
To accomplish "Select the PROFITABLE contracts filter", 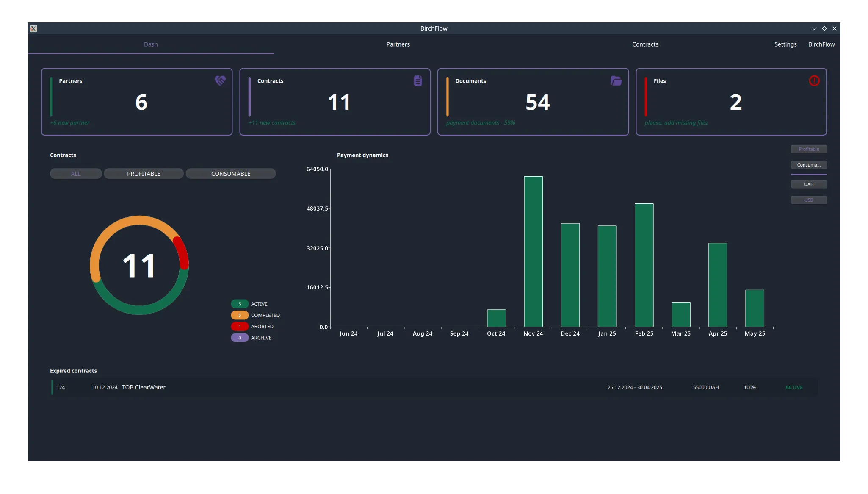I will (x=144, y=174).
